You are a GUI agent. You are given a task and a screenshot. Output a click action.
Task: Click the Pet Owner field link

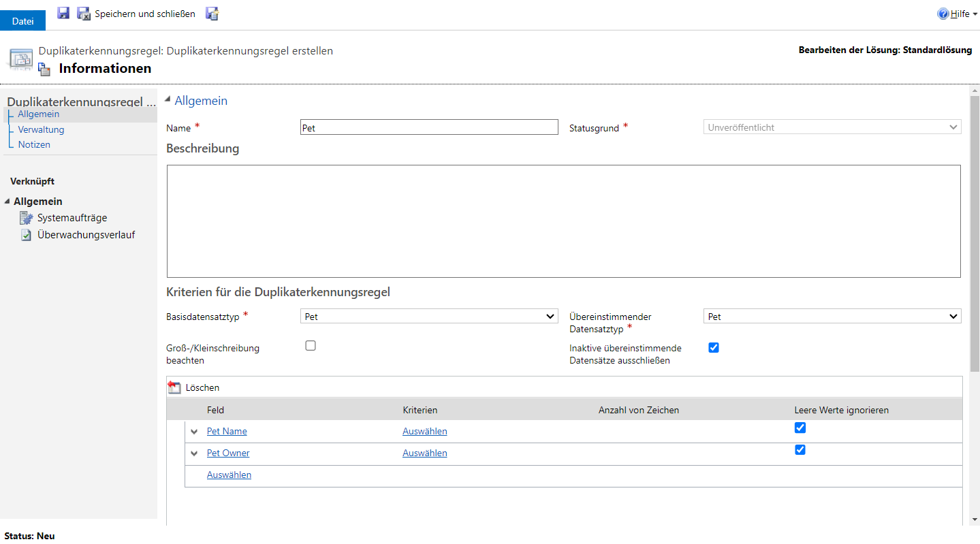click(227, 452)
